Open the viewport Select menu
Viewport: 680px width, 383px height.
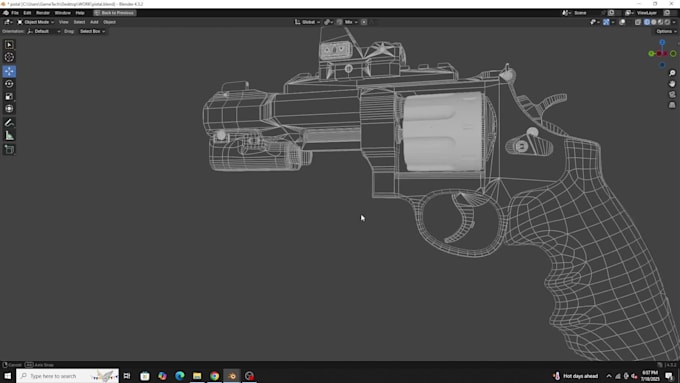click(x=79, y=22)
